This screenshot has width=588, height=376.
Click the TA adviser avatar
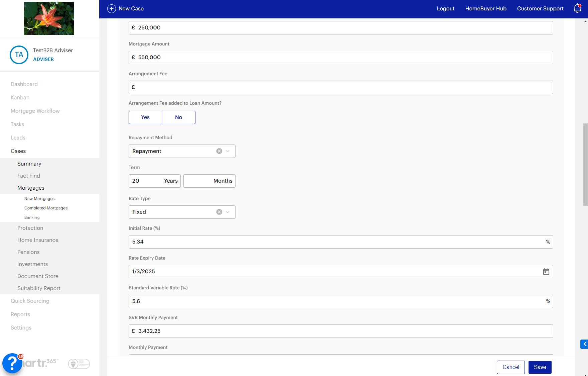pos(19,55)
